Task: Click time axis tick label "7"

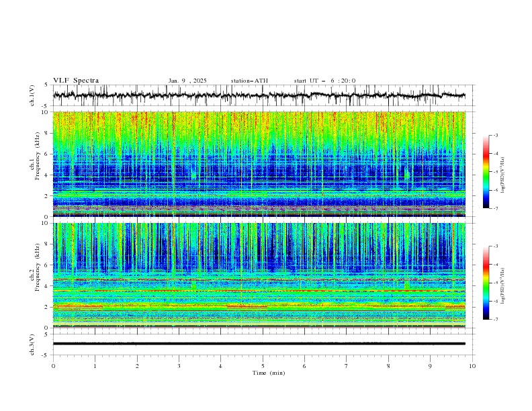Action: (347, 366)
